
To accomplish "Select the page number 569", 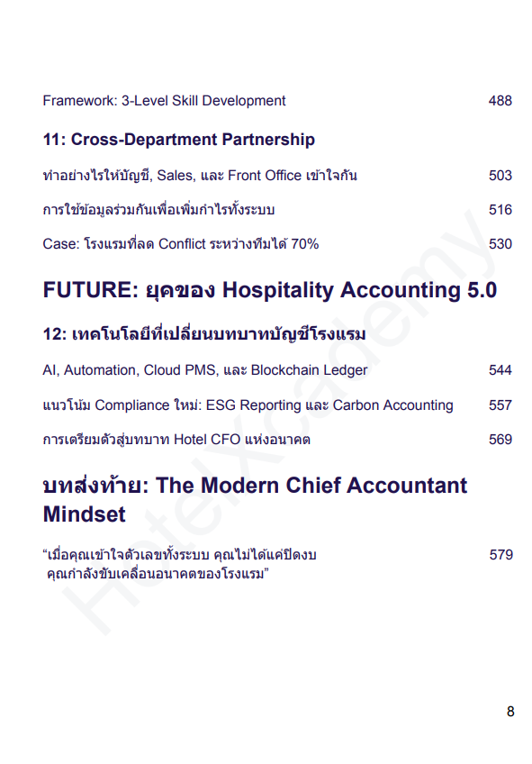I will pyautogui.click(x=500, y=440).
